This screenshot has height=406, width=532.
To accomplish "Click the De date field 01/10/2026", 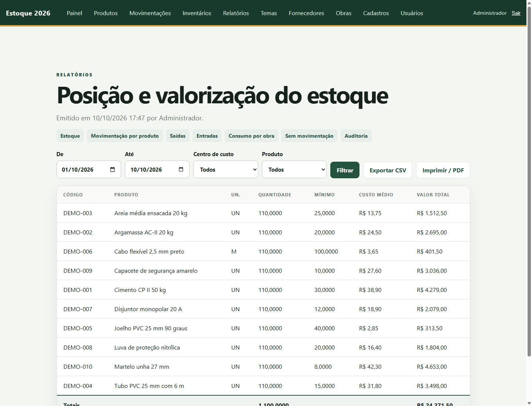I will (x=89, y=169).
